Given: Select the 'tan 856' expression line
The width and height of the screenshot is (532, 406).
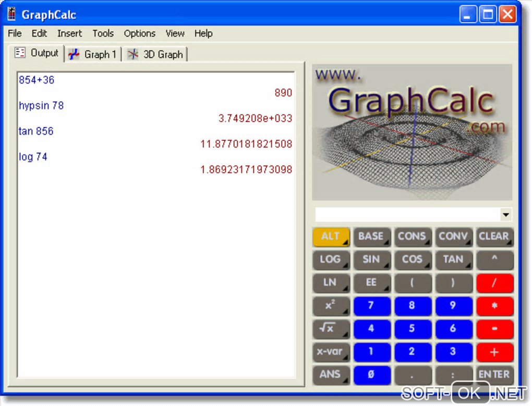Looking at the screenshot, I should [x=36, y=131].
